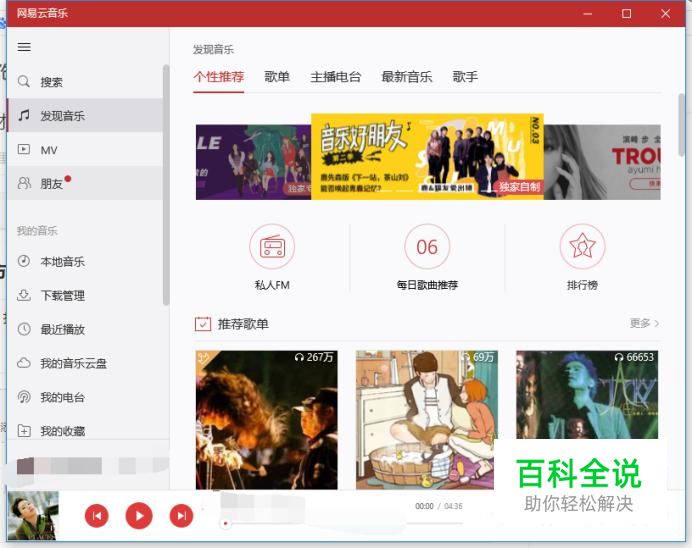The image size is (692, 548).
Task: Switch to the 歌单 tab
Action: point(277,77)
